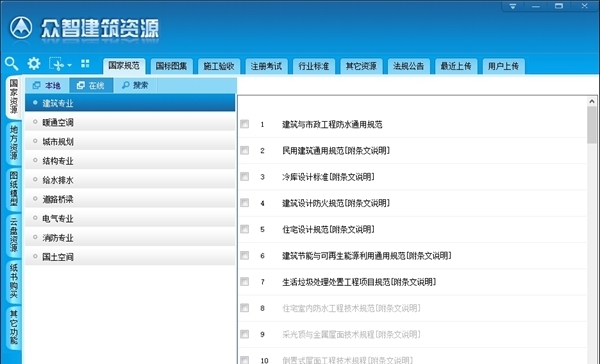Select the 结构专业 category

pyautogui.click(x=130, y=161)
